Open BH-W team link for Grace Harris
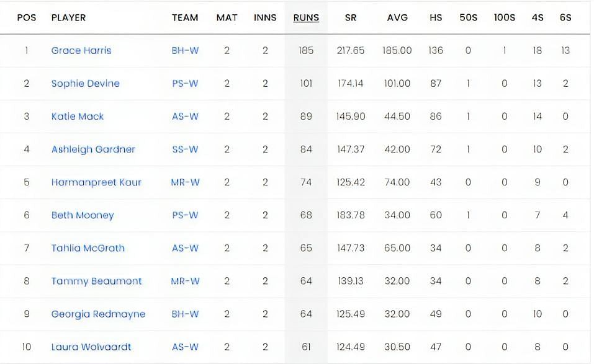This screenshot has height=364, width=594. [x=185, y=51]
